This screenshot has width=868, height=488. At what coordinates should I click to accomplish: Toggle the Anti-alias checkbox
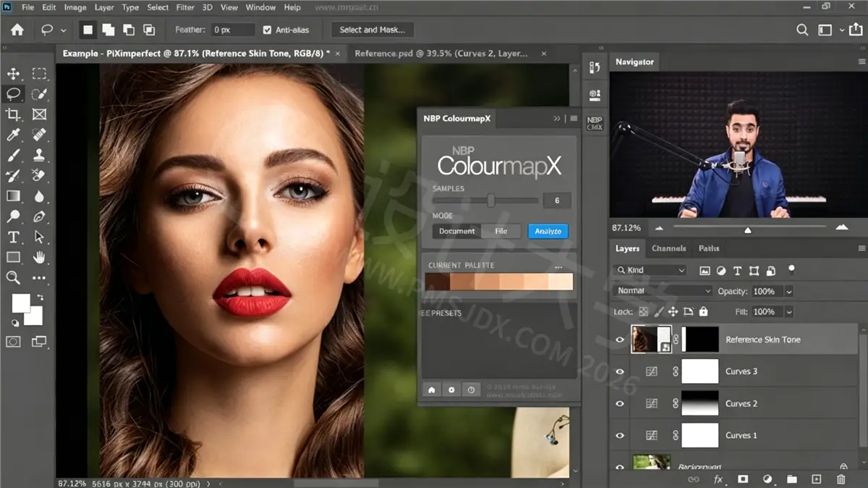[x=268, y=30]
